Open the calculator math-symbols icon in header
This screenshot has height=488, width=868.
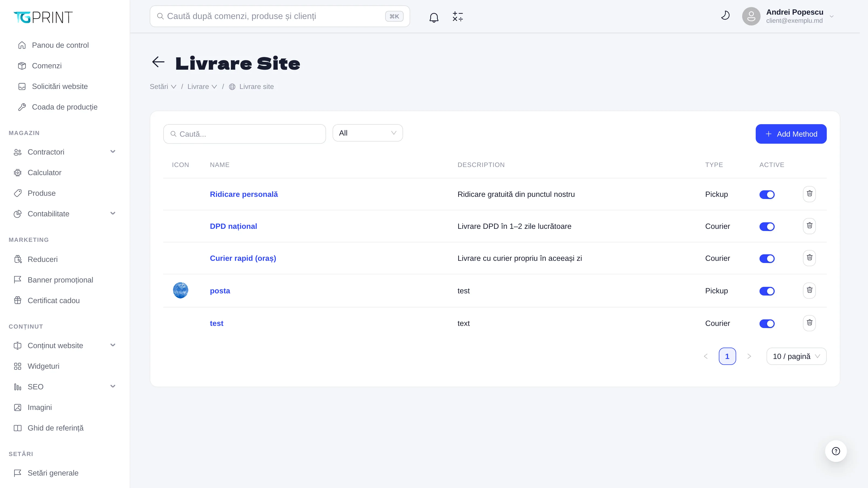pyautogui.click(x=458, y=17)
